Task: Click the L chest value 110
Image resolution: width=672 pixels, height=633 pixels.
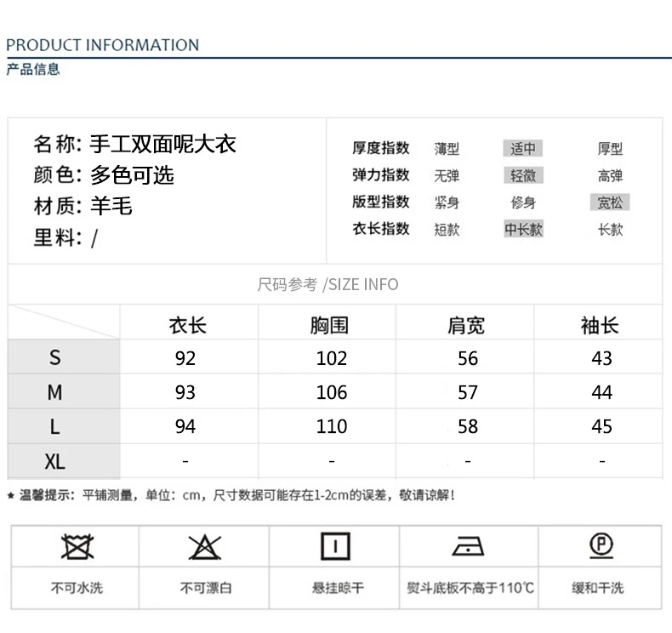Action: (332, 427)
